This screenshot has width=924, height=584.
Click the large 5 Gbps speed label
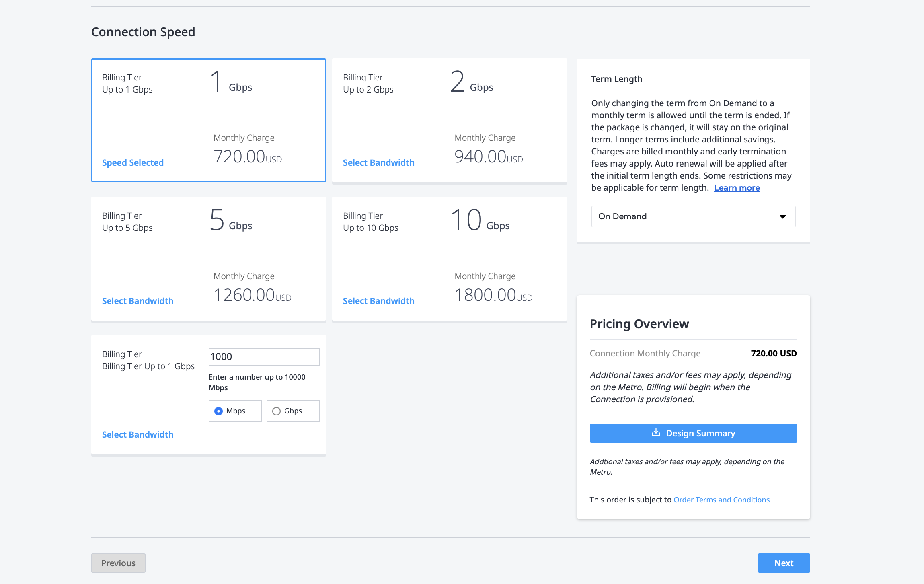pyautogui.click(x=231, y=220)
